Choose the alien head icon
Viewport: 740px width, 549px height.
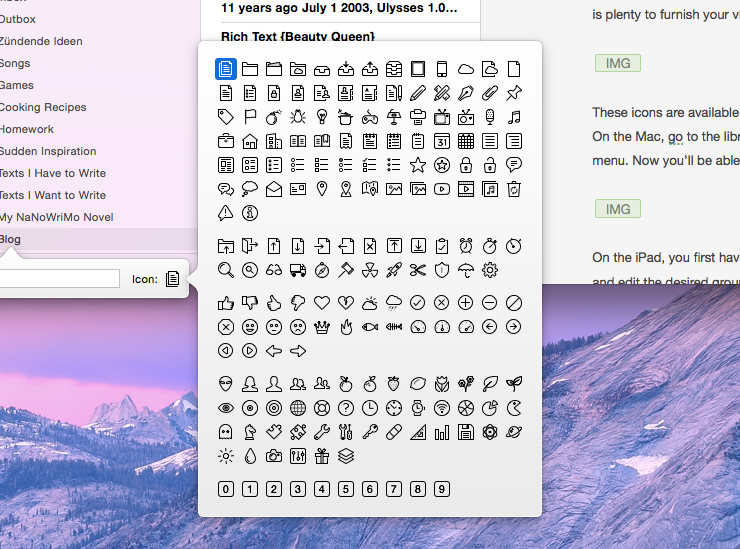coord(226,384)
